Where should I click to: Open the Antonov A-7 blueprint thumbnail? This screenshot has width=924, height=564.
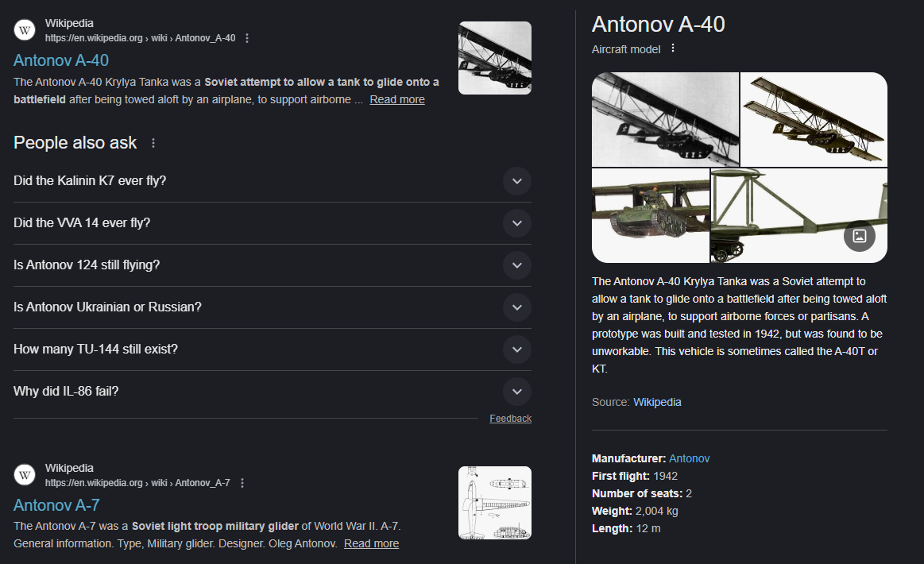[495, 503]
